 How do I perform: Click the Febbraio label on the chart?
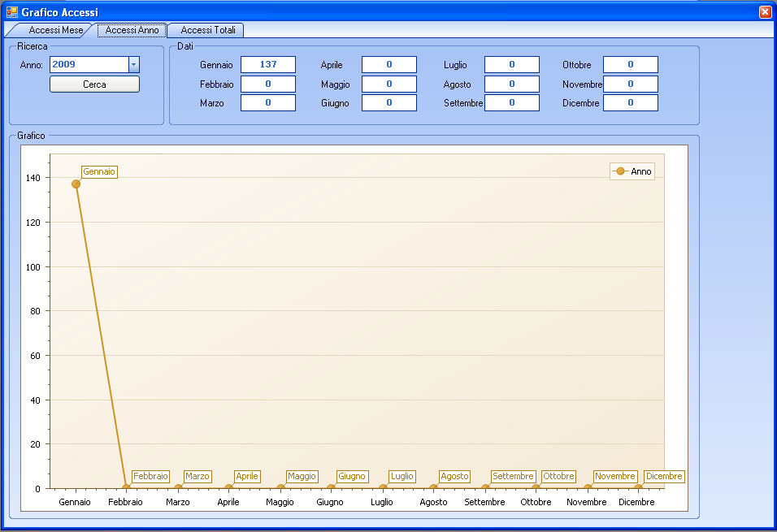(x=150, y=477)
